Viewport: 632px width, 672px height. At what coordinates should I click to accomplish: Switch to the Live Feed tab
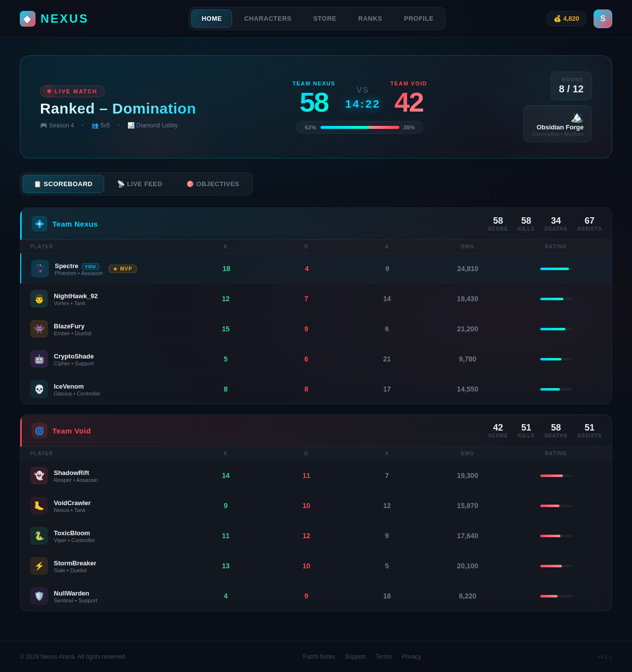pyautogui.click(x=140, y=184)
